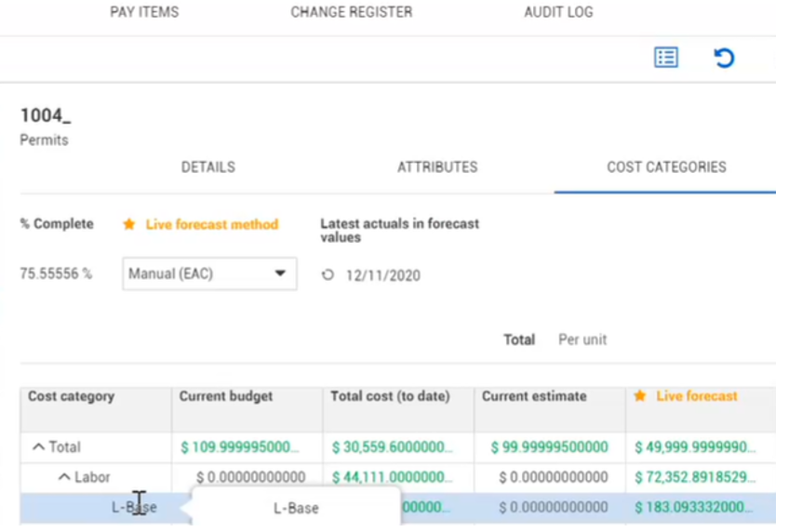Click the Permits subtitle
The height and width of the screenshot is (532, 789).
click(45, 142)
